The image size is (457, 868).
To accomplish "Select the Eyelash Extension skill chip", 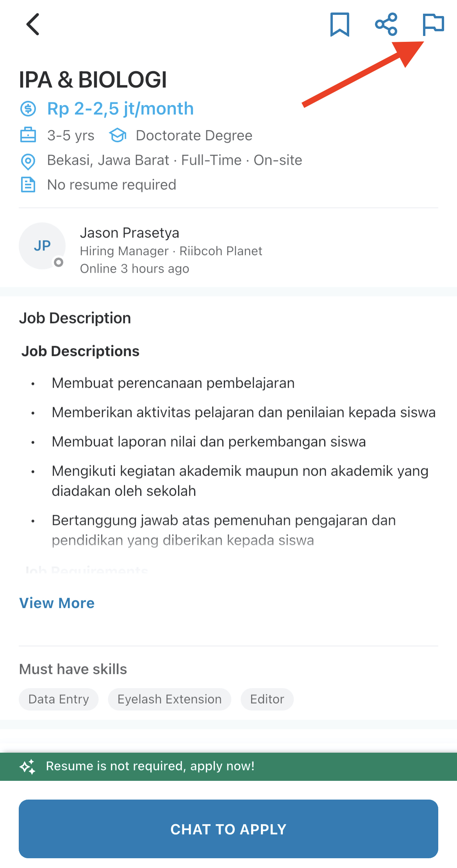I will [170, 699].
